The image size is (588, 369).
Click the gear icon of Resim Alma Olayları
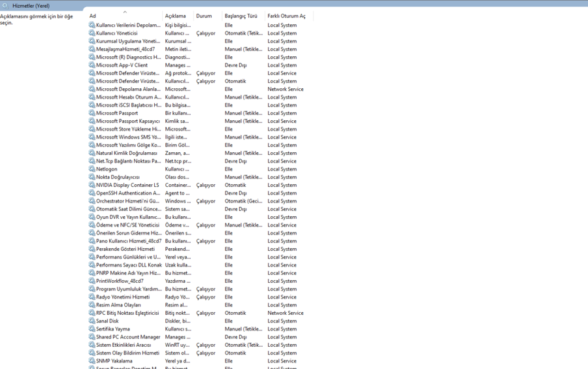(92, 305)
